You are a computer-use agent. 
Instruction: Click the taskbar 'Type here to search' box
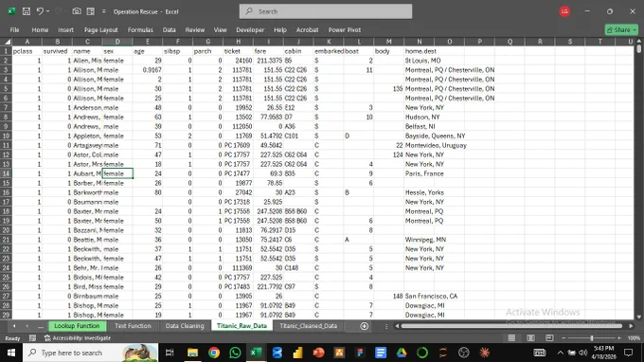pyautogui.click(x=90, y=353)
